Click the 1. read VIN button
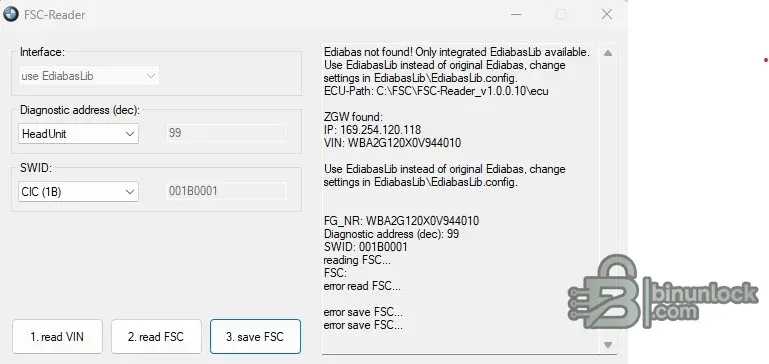Screen dimensions: 769x364 (57, 337)
